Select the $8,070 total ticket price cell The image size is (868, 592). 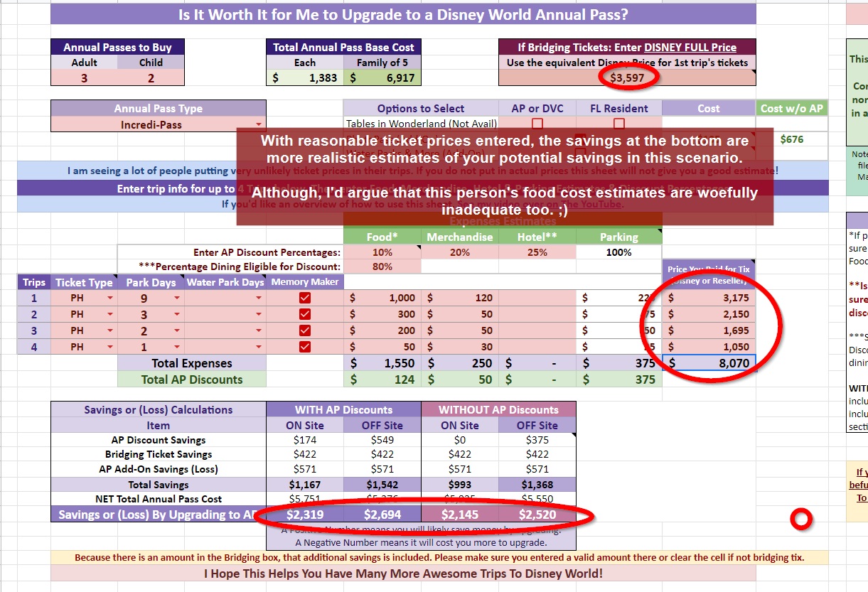pyautogui.click(x=709, y=363)
